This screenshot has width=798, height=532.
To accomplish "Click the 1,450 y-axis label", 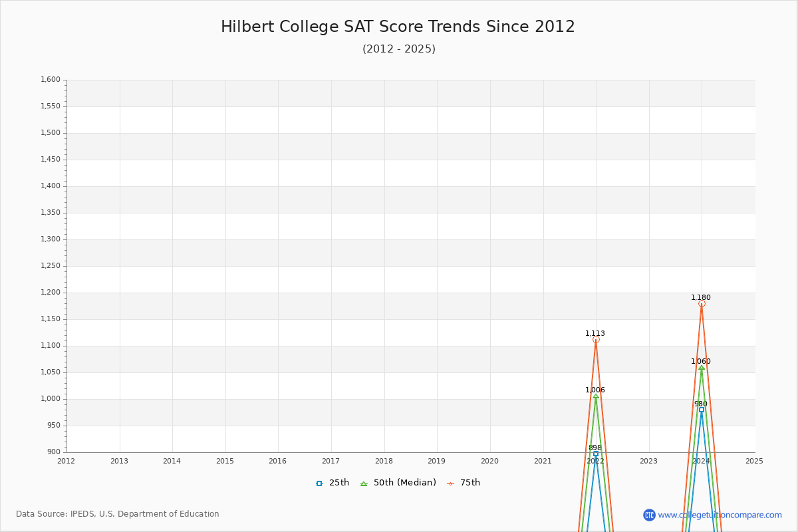I will coord(51,160).
